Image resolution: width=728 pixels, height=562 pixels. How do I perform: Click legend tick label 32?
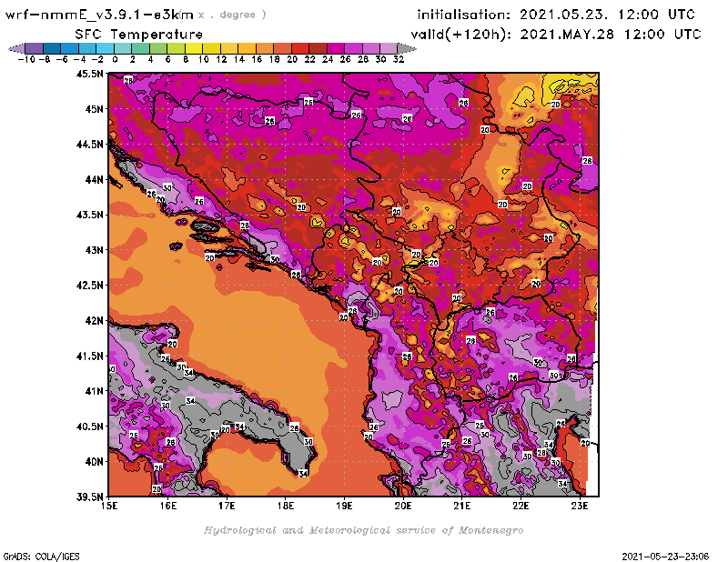pyautogui.click(x=399, y=59)
